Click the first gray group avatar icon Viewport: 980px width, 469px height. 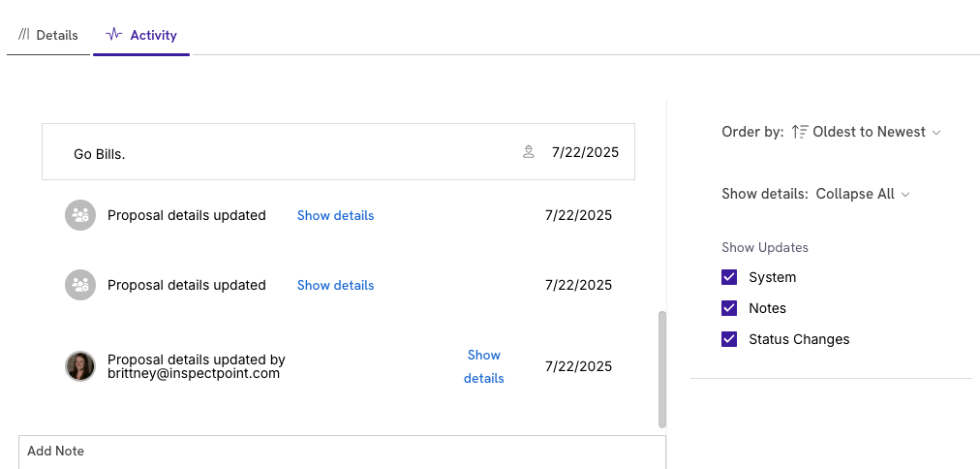[x=80, y=215]
